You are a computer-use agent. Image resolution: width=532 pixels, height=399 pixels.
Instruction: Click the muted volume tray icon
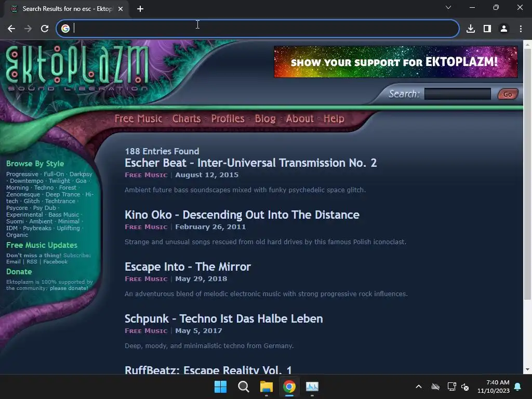[465, 387]
